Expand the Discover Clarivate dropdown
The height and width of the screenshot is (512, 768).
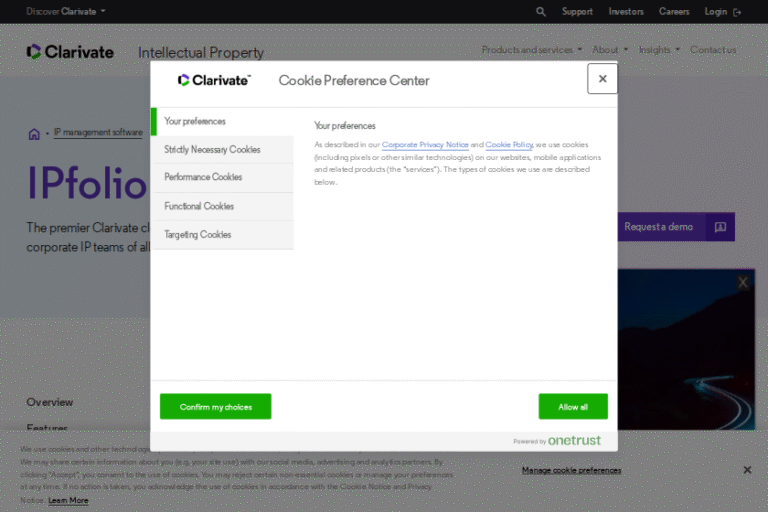[x=66, y=11]
